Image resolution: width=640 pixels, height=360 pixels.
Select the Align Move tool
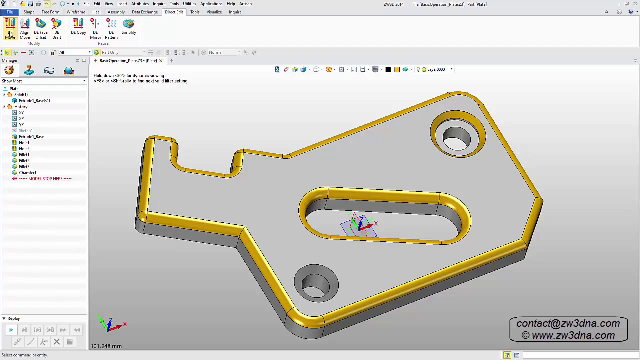[25, 28]
